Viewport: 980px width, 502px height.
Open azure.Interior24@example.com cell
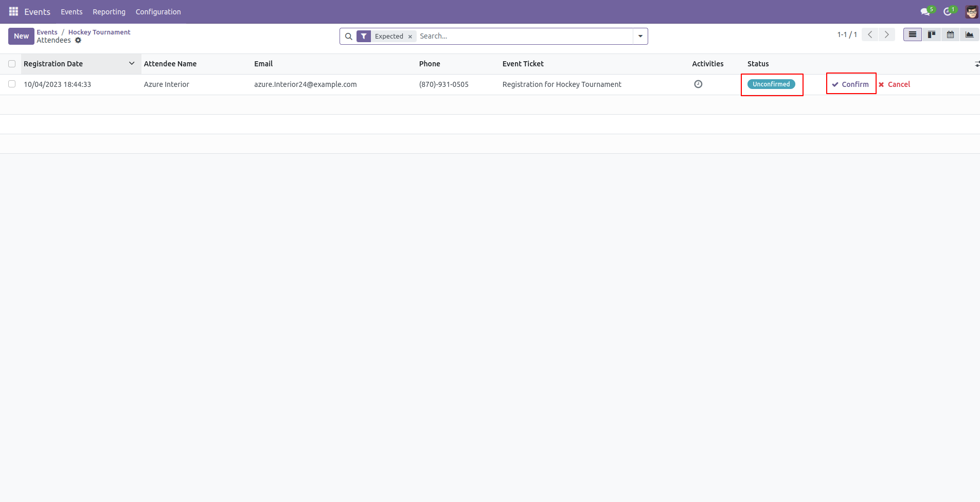click(306, 84)
